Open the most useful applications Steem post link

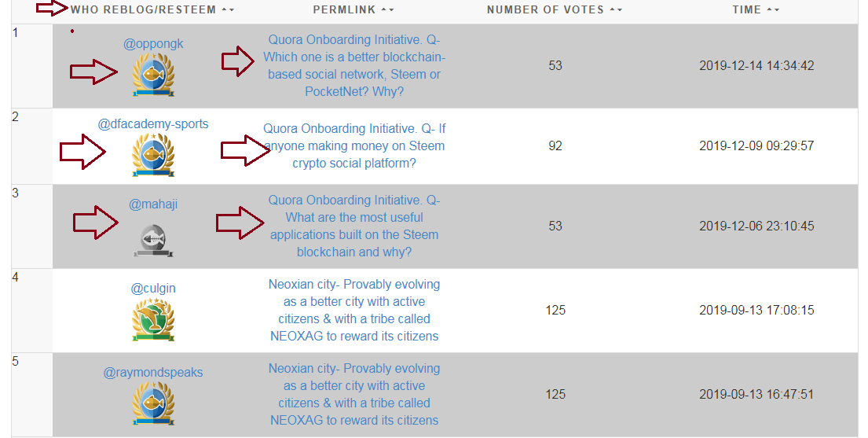coord(354,226)
